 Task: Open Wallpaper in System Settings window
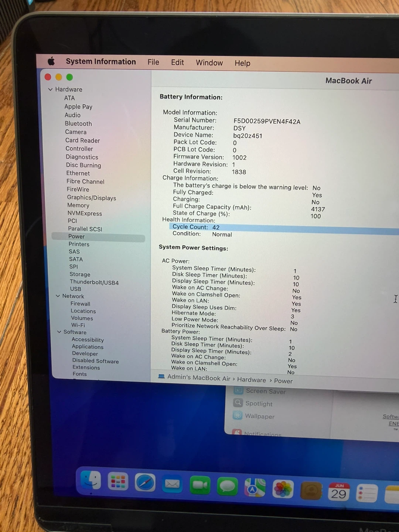pyautogui.click(x=260, y=416)
